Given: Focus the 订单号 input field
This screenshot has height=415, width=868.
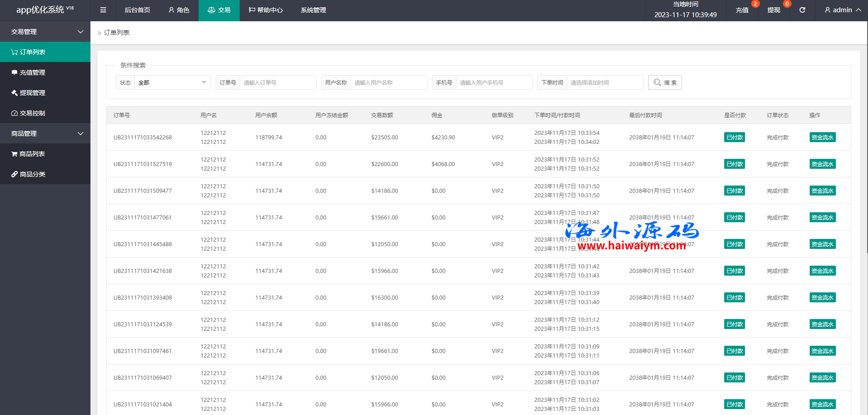Looking at the screenshot, I should tap(277, 82).
